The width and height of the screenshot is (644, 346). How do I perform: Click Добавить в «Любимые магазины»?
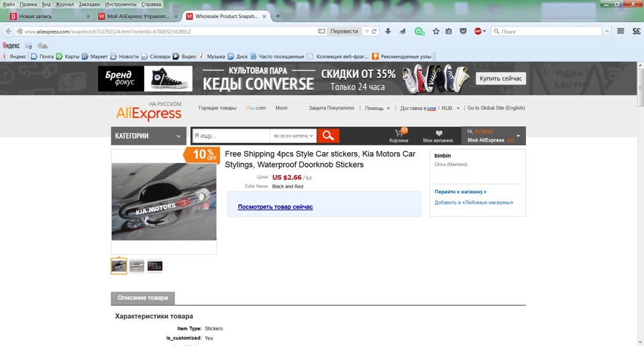[474, 203]
